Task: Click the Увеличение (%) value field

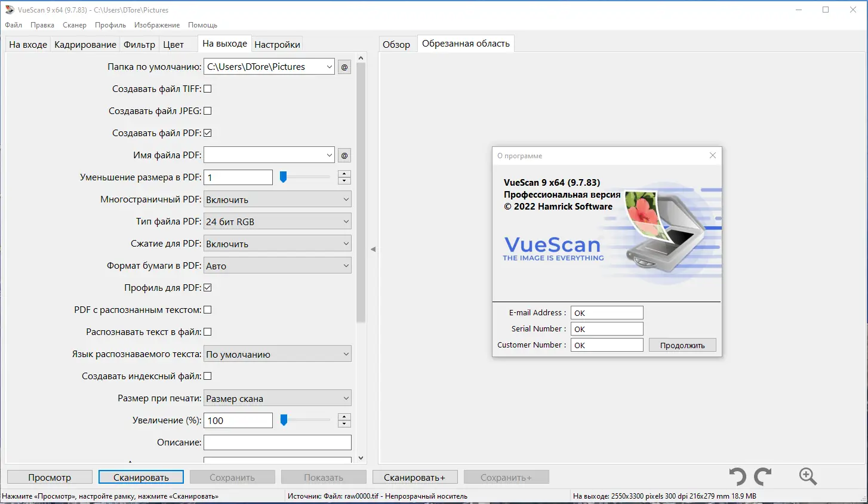Action: tap(238, 420)
